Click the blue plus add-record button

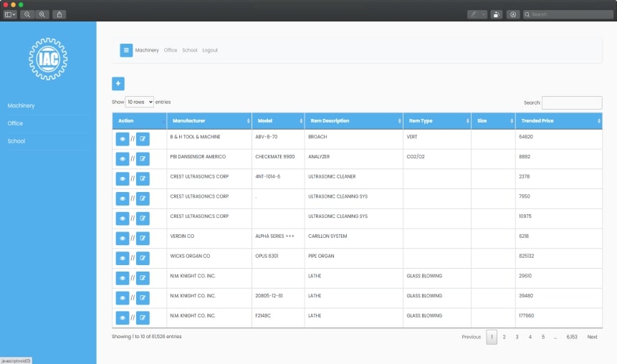(x=118, y=84)
